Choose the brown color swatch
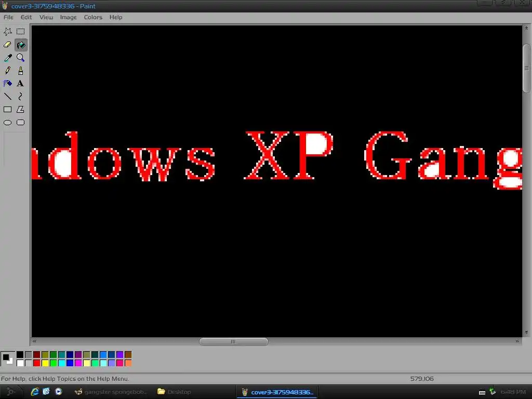The width and height of the screenshot is (532, 399). coord(128,355)
